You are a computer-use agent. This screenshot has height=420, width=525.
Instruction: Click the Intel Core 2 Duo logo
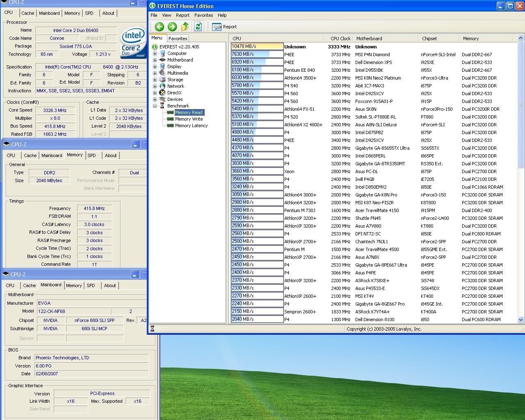point(133,43)
